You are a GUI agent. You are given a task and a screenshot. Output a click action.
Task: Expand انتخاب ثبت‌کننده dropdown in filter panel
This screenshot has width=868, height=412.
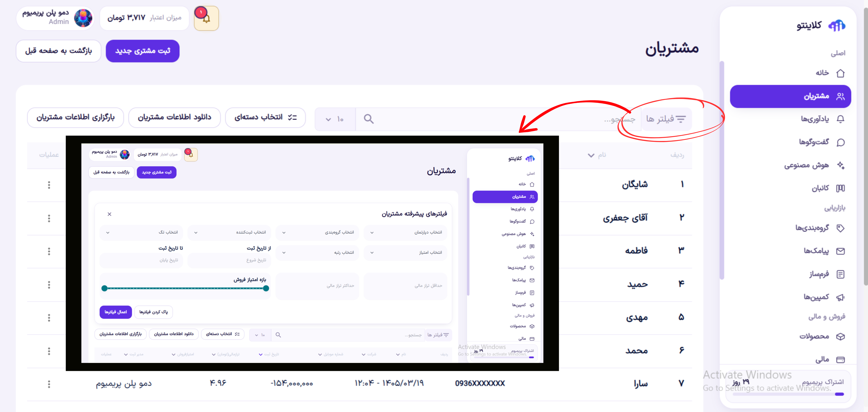[x=229, y=233]
